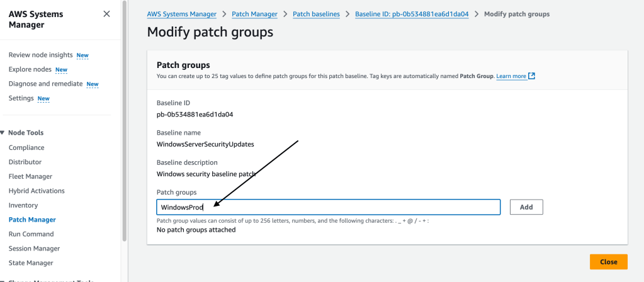Open Patch baselines breadcrumb link
Viewport: 644px width, 282px height.
[x=316, y=14]
